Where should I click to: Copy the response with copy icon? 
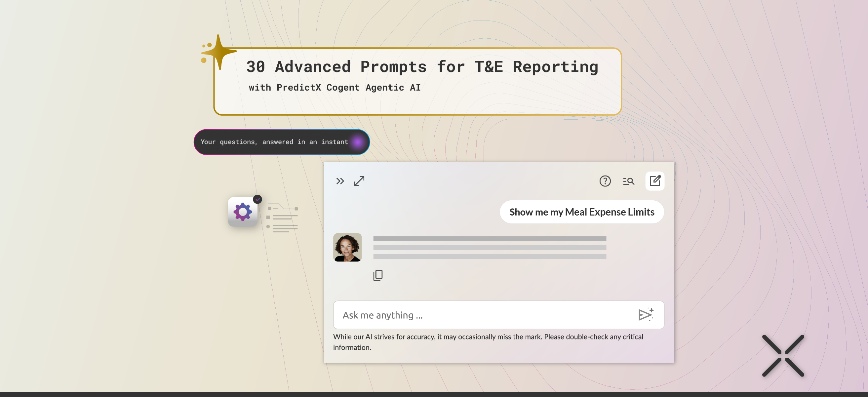(x=378, y=275)
